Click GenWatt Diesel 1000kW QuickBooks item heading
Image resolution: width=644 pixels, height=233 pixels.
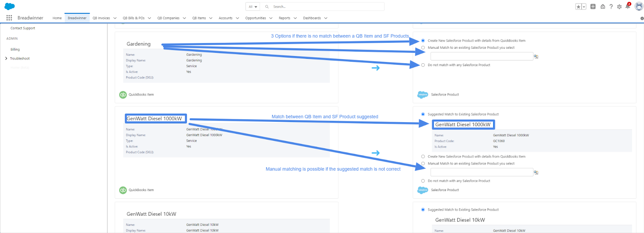pyautogui.click(x=154, y=119)
